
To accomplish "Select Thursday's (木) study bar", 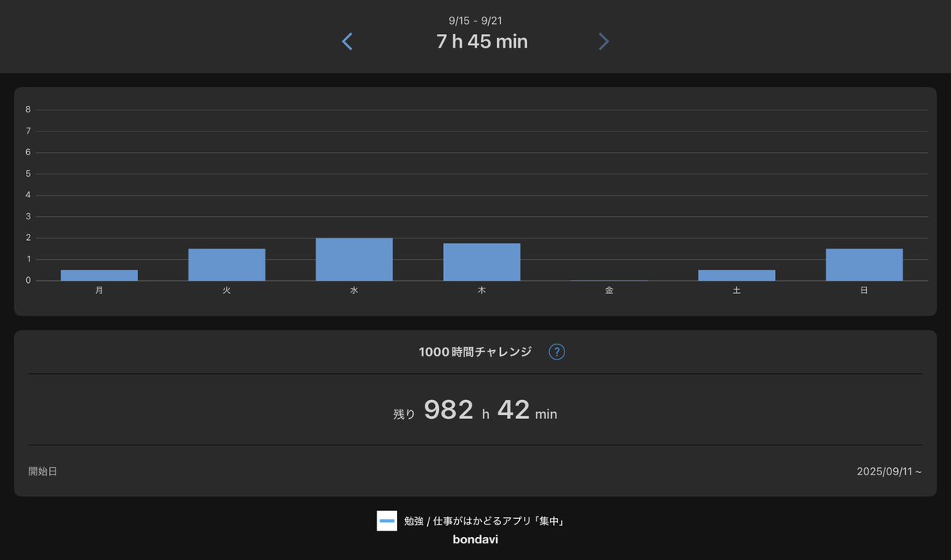I will click(x=481, y=261).
